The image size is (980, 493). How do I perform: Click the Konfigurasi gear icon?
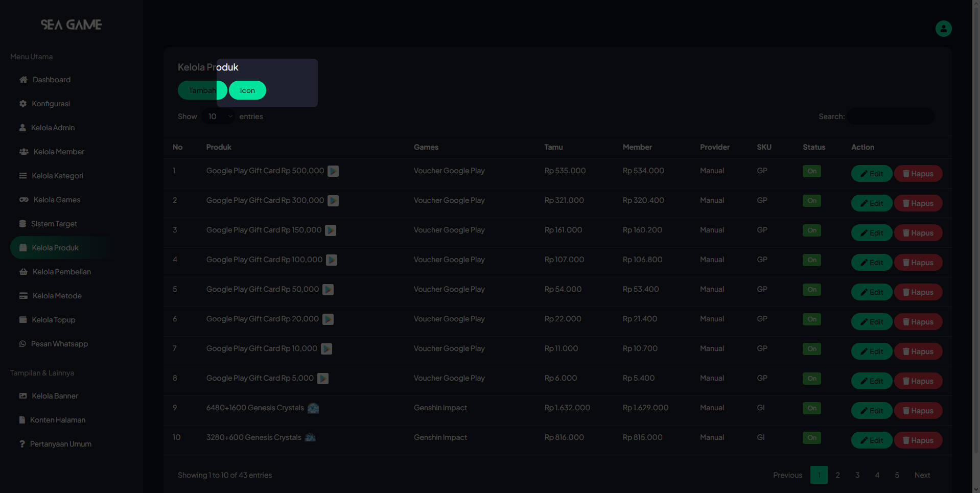pos(23,104)
